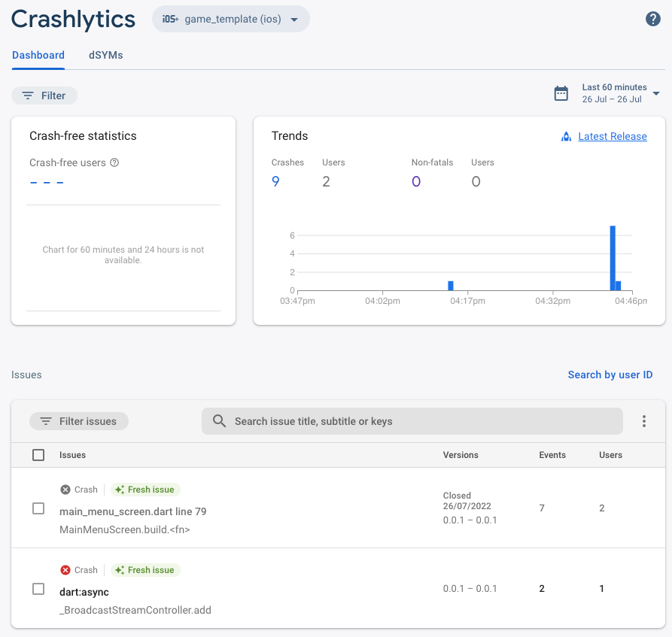Image resolution: width=672 pixels, height=637 pixels.
Task: Click the Filter issues button
Action: coord(79,421)
